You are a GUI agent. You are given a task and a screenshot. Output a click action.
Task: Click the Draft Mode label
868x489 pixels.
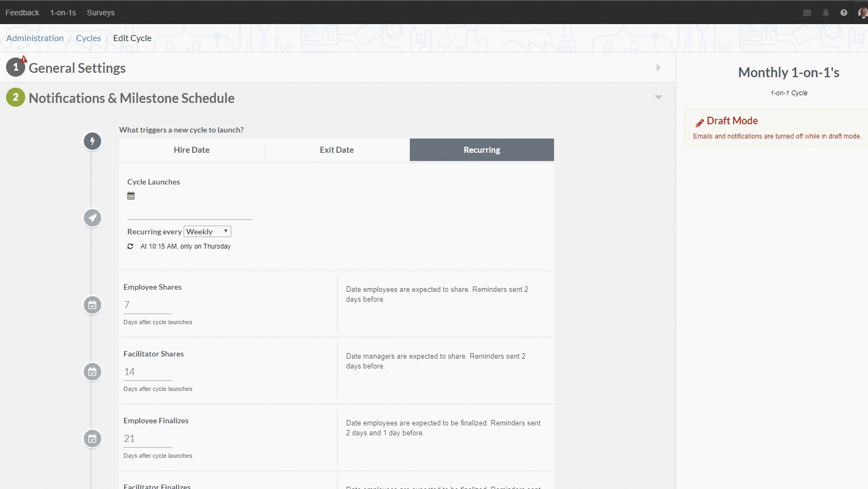(732, 120)
